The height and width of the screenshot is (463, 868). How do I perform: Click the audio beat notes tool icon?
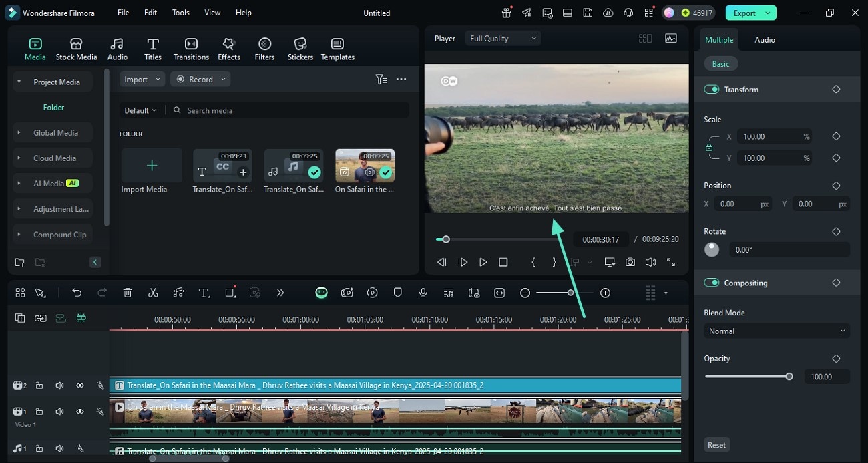click(x=178, y=293)
